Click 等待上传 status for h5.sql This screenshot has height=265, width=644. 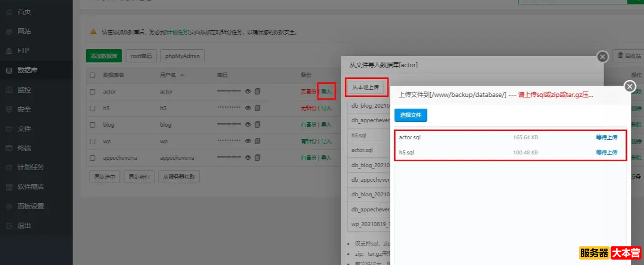607,152
